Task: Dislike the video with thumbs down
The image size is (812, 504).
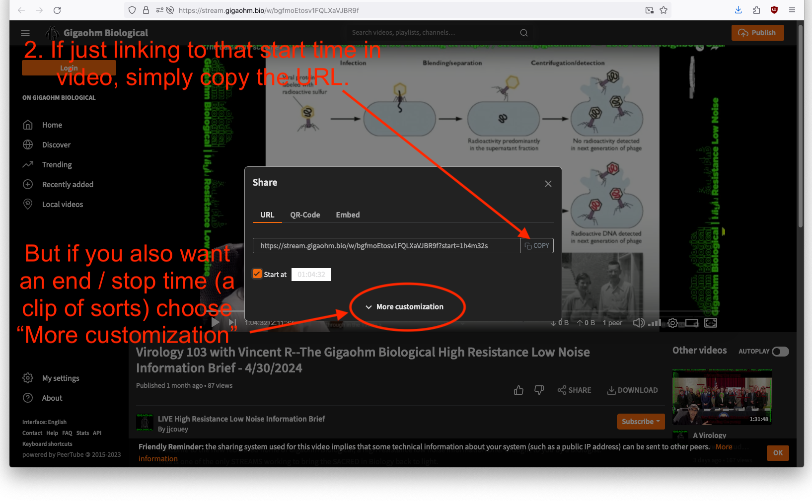Action: point(539,390)
